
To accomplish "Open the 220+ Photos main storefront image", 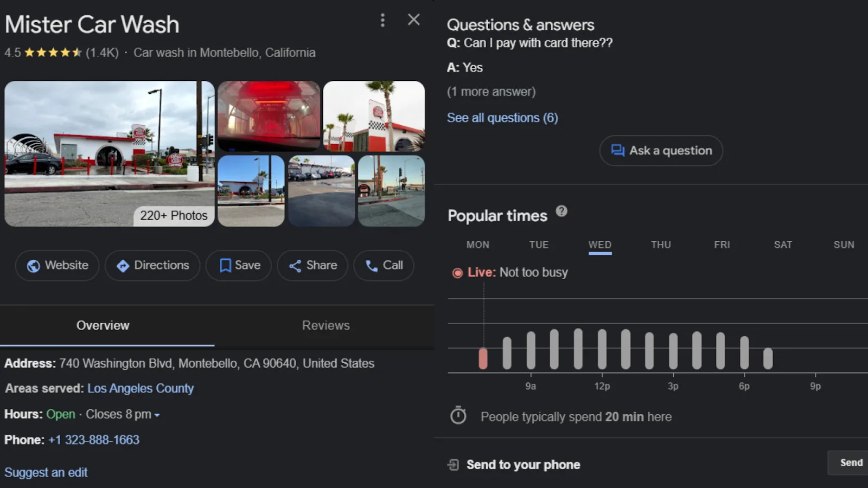I will [110, 154].
